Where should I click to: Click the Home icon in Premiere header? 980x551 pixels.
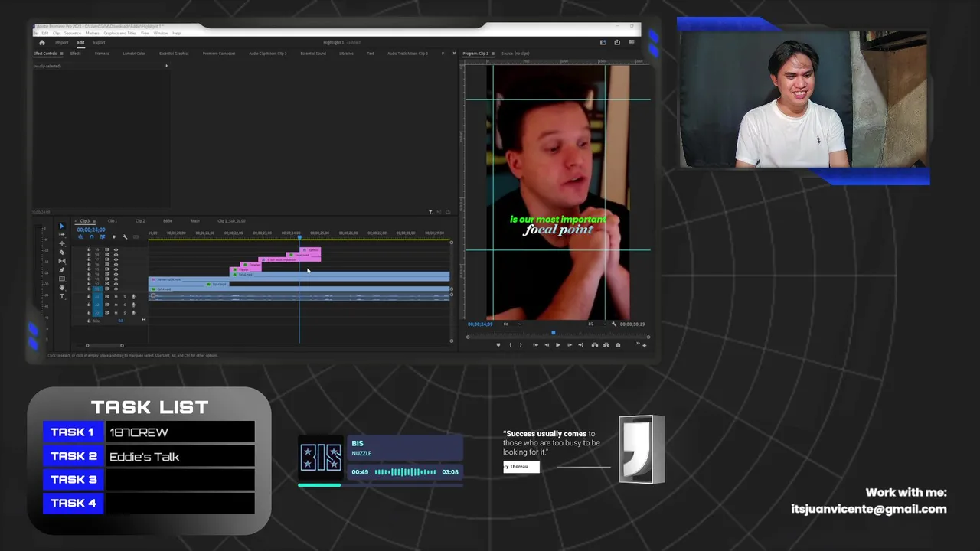(42, 43)
